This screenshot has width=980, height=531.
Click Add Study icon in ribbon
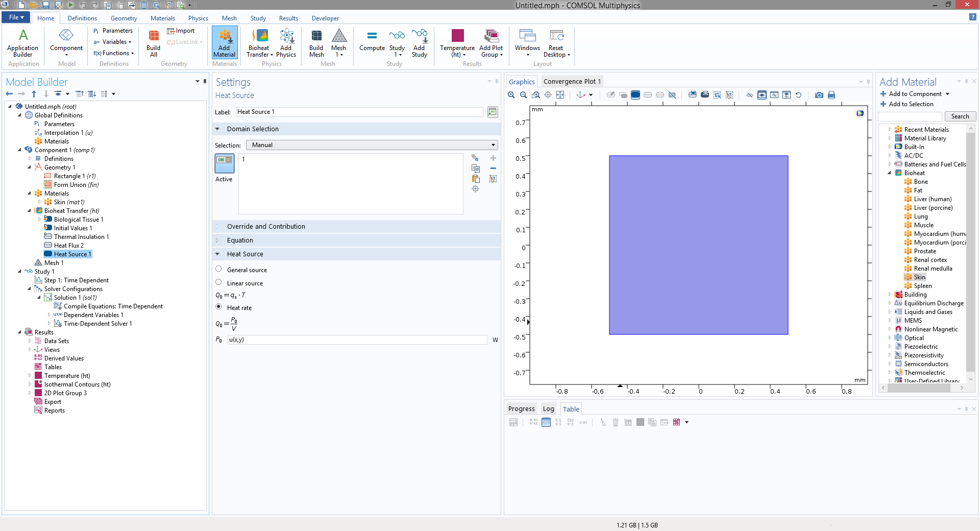click(419, 43)
